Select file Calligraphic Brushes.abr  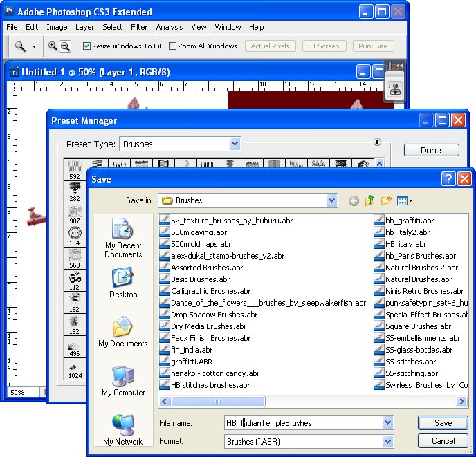(x=205, y=291)
